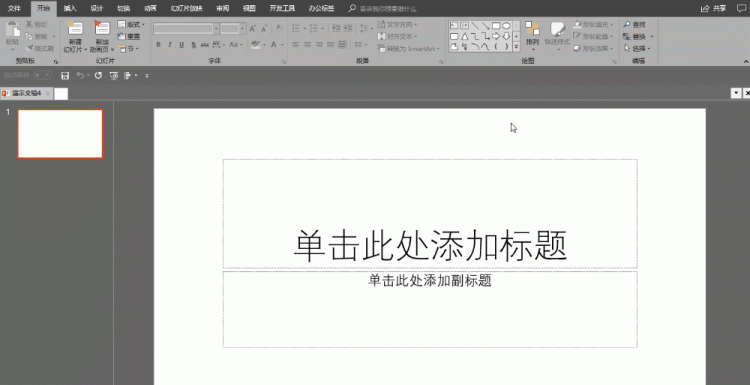This screenshot has height=385, width=750.
Task: Expand the shapes gallery More arrow
Action: (517, 47)
